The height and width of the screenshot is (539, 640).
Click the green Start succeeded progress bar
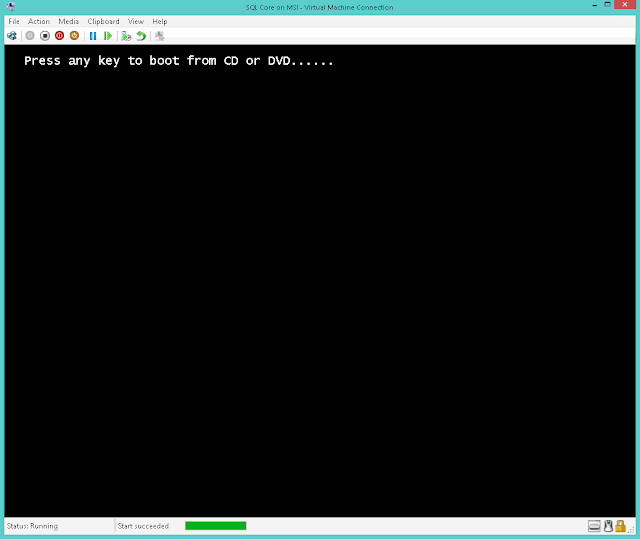click(216, 526)
